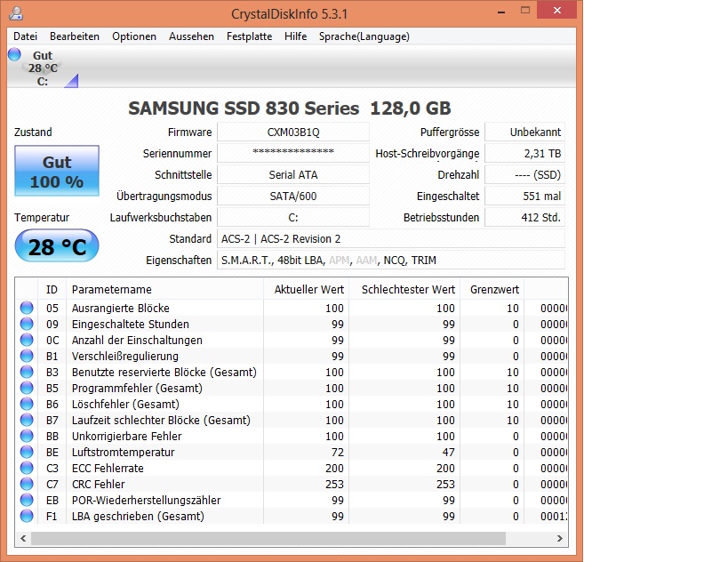The image size is (728, 562).
Task: Click the right arrow of horizontal scrollbar
Action: [559, 538]
